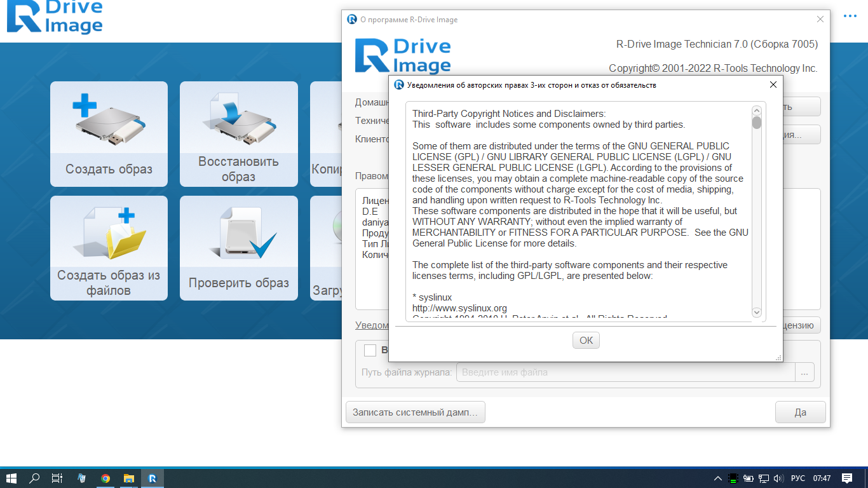Click the http://www.syslinux.org text
This screenshot has width=868, height=488.
pyautogui.click(x=459, y=308)
